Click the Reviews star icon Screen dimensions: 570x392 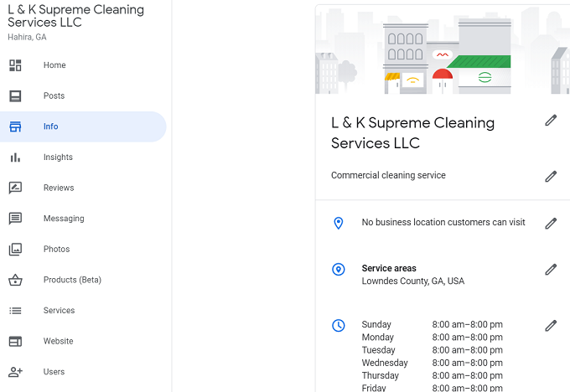[x=15, y=188]
